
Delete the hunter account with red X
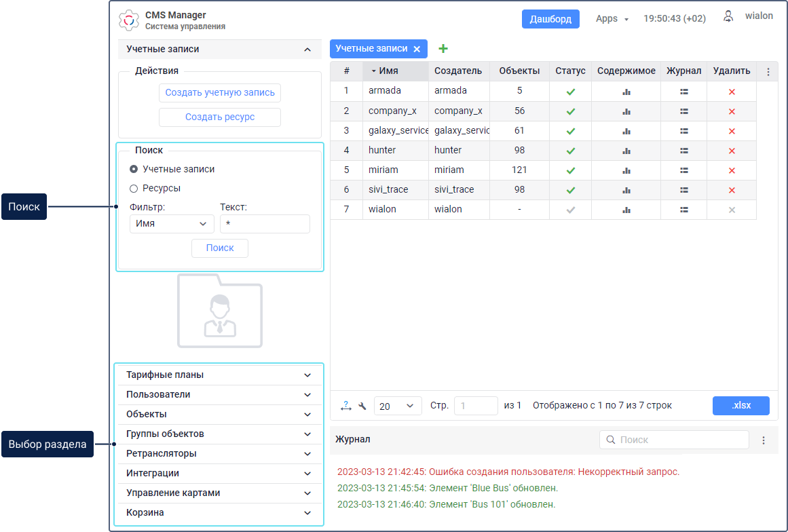pyautogui.click(x=732, y=151)
